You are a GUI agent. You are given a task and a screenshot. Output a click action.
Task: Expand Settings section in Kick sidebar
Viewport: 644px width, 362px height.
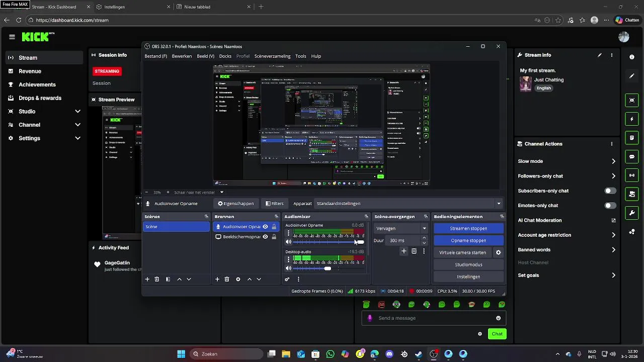[77, 138]
